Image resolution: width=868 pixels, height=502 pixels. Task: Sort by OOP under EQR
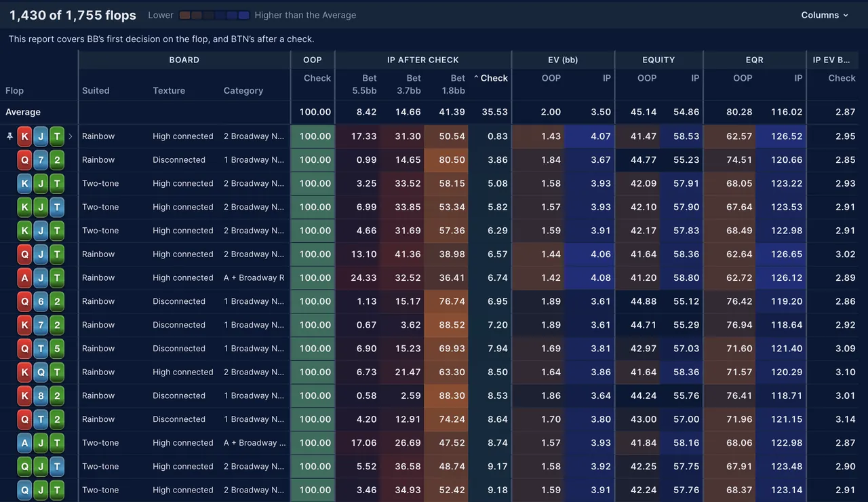(x=743, y=78)
